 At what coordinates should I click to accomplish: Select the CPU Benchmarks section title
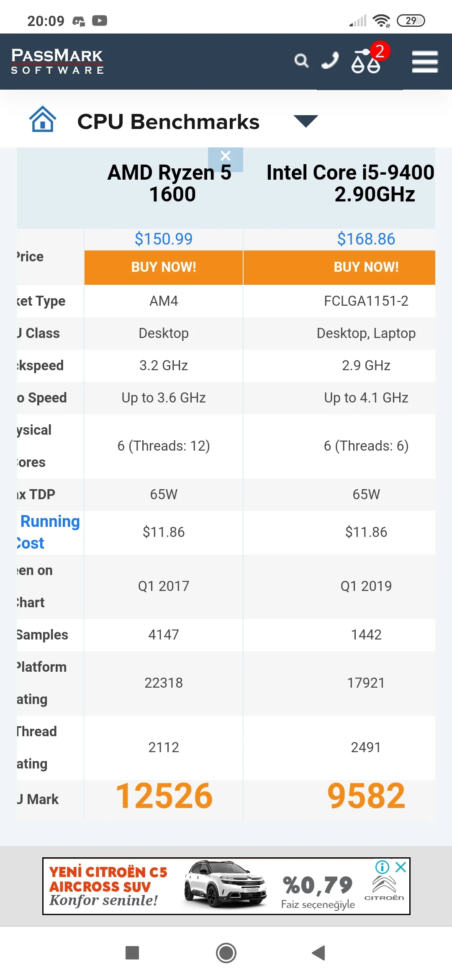(168, 122)
